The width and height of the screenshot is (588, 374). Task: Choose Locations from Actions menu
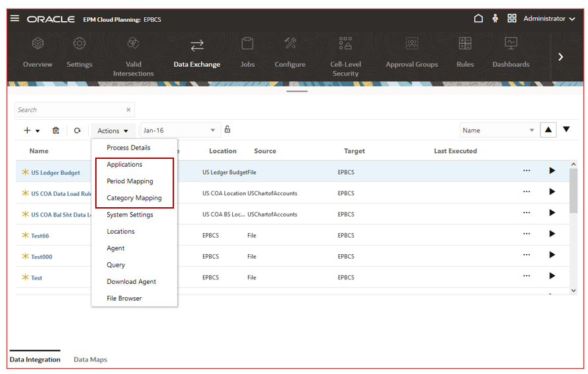coord(120,232)
